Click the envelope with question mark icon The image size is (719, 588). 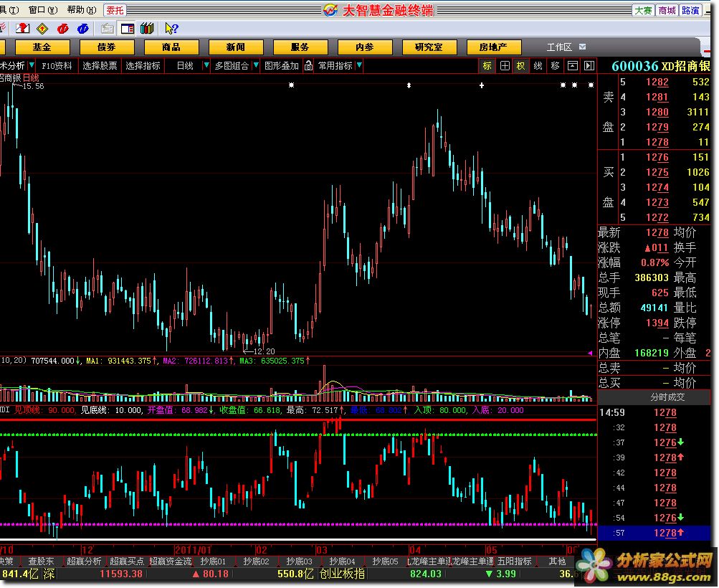tap(22, 29)
